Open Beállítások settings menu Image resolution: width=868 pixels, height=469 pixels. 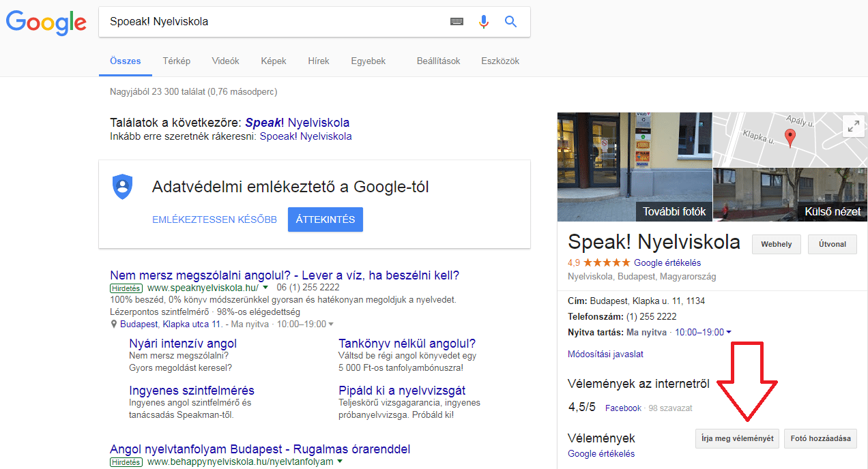tap(439, 61)
